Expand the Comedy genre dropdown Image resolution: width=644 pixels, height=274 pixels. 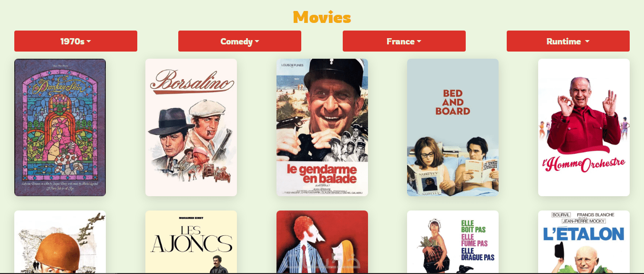pos(240,41)
